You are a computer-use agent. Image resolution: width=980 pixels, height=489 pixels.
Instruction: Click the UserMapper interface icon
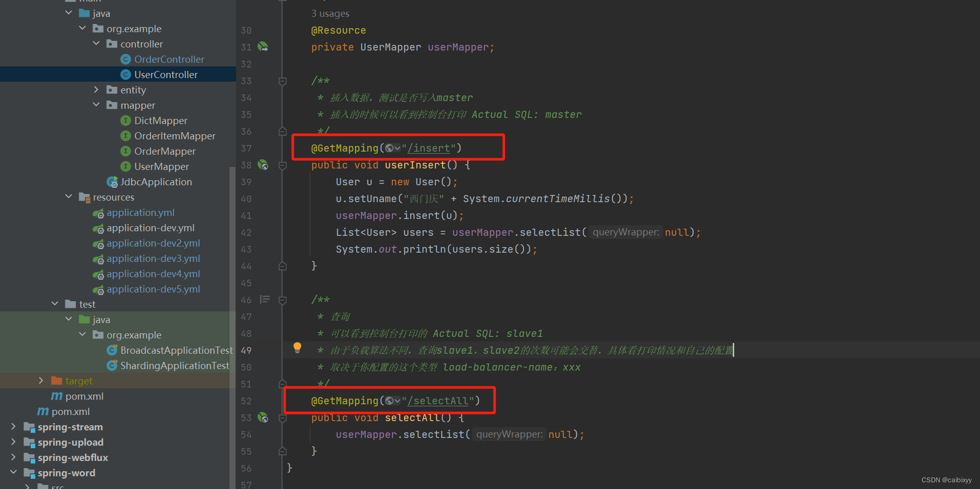click(126, 166)
